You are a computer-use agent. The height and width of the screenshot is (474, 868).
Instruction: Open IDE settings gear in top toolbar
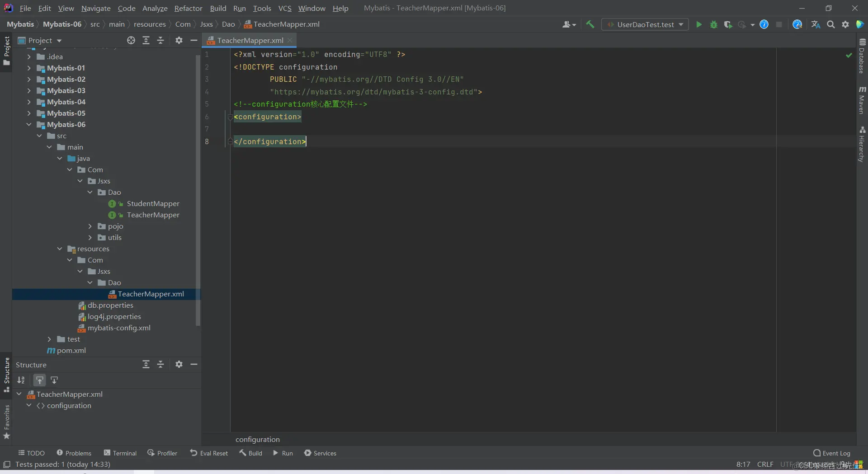(845, 24)
